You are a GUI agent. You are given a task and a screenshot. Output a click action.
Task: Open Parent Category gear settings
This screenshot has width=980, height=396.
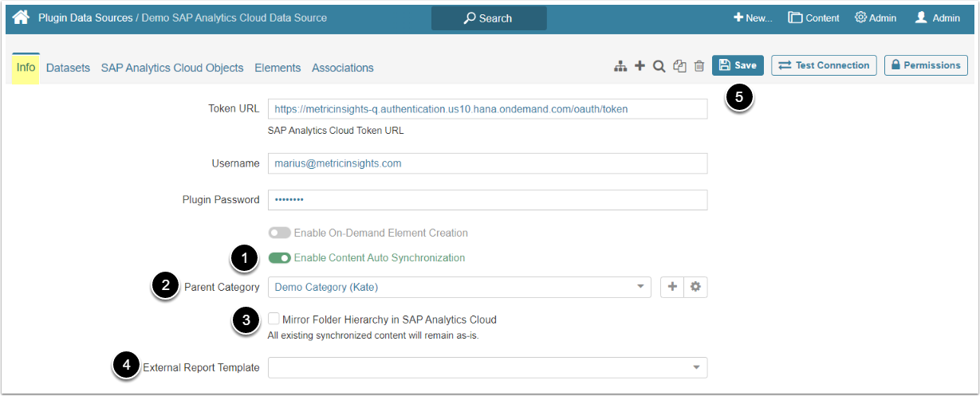(695, 287)
